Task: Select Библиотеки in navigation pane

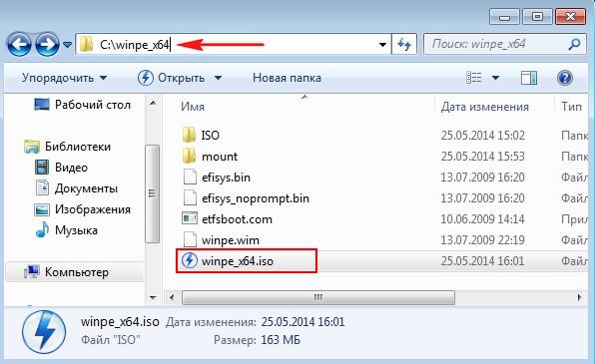Action: [78, 147]
